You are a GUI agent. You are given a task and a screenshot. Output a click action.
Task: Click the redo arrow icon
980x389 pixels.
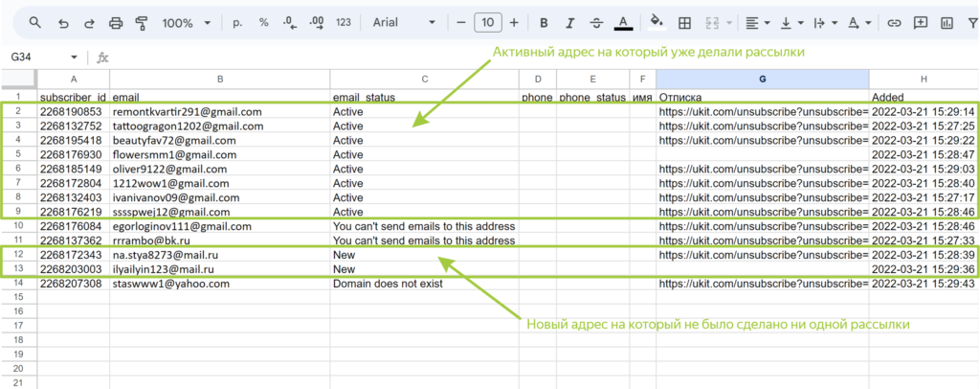(x=89, y=23)
